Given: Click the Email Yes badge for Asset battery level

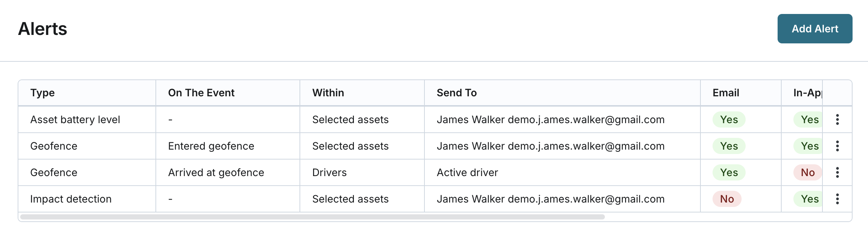Looking at the screenshot, I should click(729, 119).
